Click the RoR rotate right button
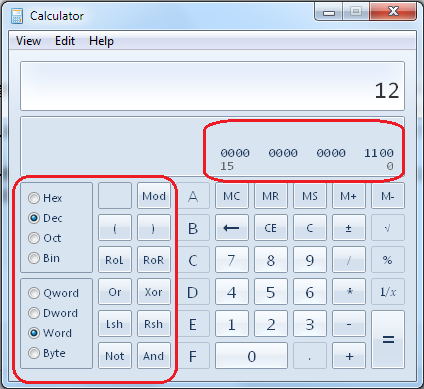 (x=154, y=260)
